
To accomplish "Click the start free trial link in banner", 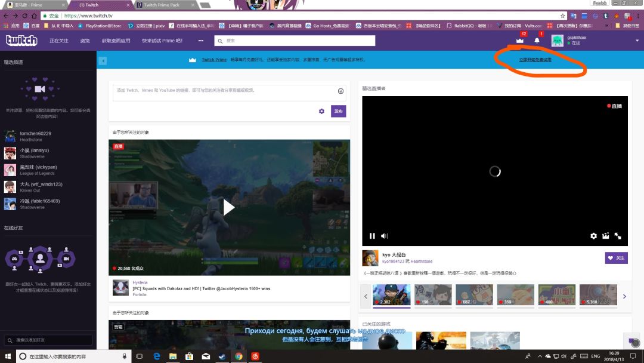I will point(535,60).
